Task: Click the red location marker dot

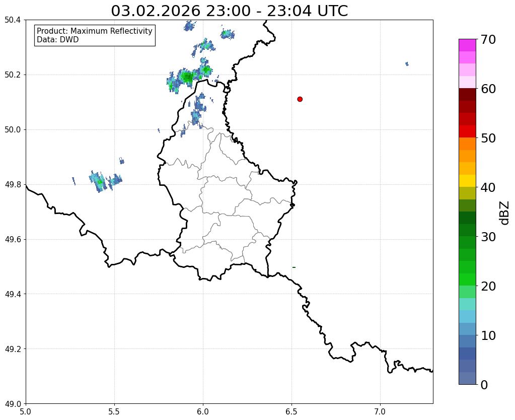Action: 300,99
